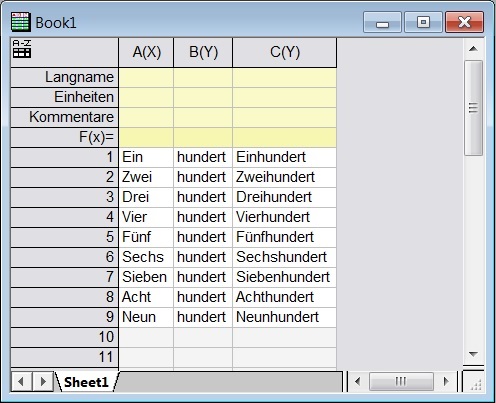This screenshot has width=496, height=403.
Task: Select row header 10
Action: pyautogui.click(x=64, y=337)
